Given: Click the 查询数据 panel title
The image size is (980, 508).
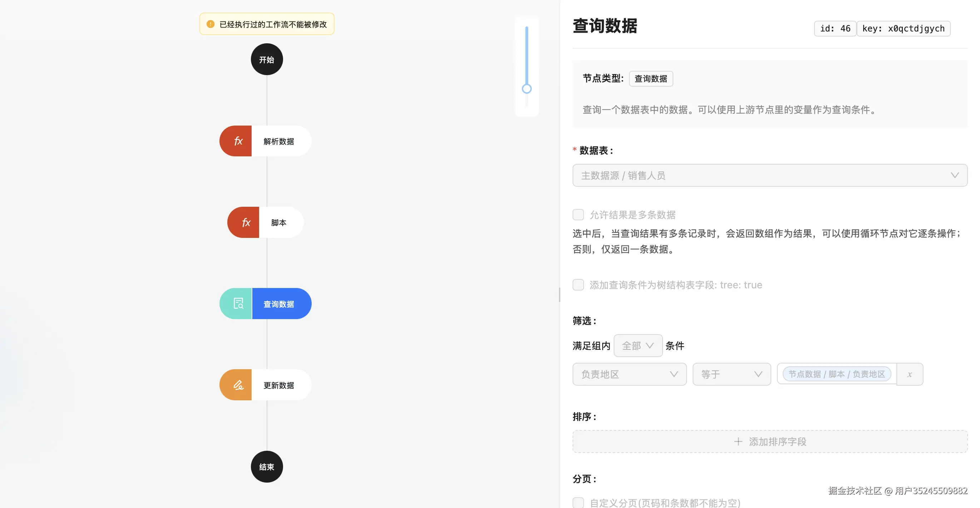Looking at the screenshot, I should (x=605, y=26).
